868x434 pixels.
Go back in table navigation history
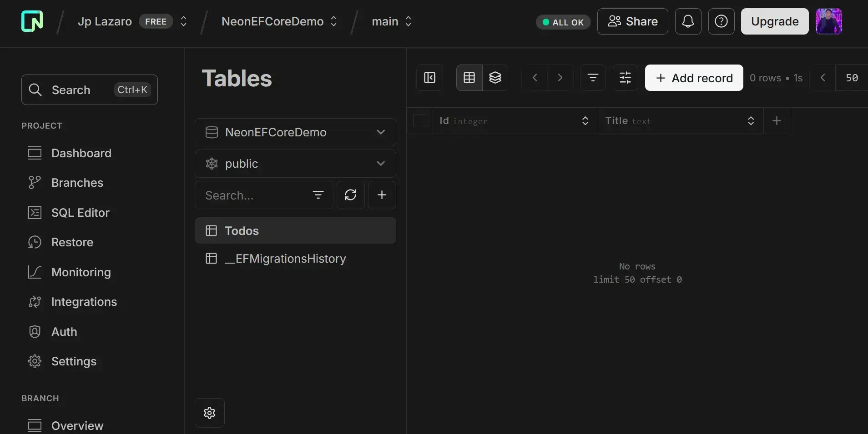click(535, 78)
